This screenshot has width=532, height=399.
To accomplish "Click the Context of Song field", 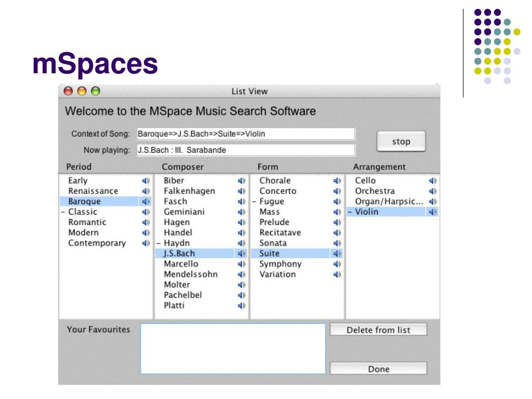I will 246,134.
